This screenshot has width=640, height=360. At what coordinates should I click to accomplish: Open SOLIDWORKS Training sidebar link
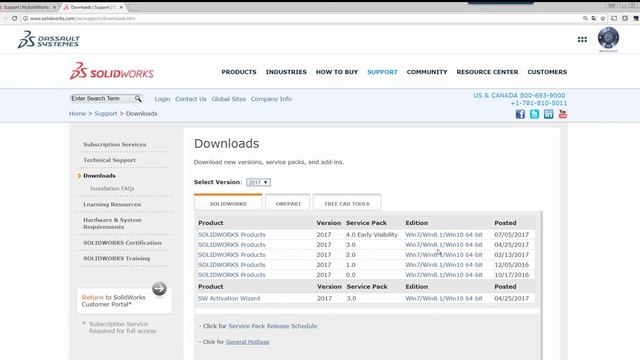pyautogui.click(x=116, y=258)
